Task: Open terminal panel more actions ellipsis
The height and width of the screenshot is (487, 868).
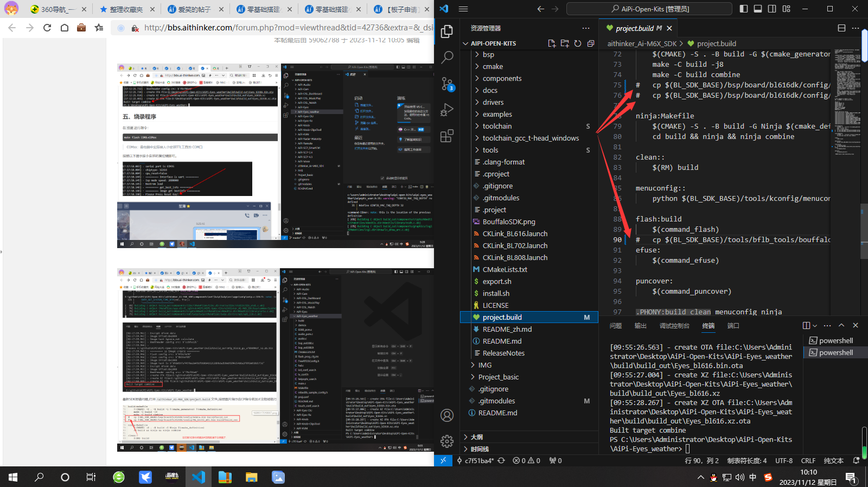Action: point(827,326)
